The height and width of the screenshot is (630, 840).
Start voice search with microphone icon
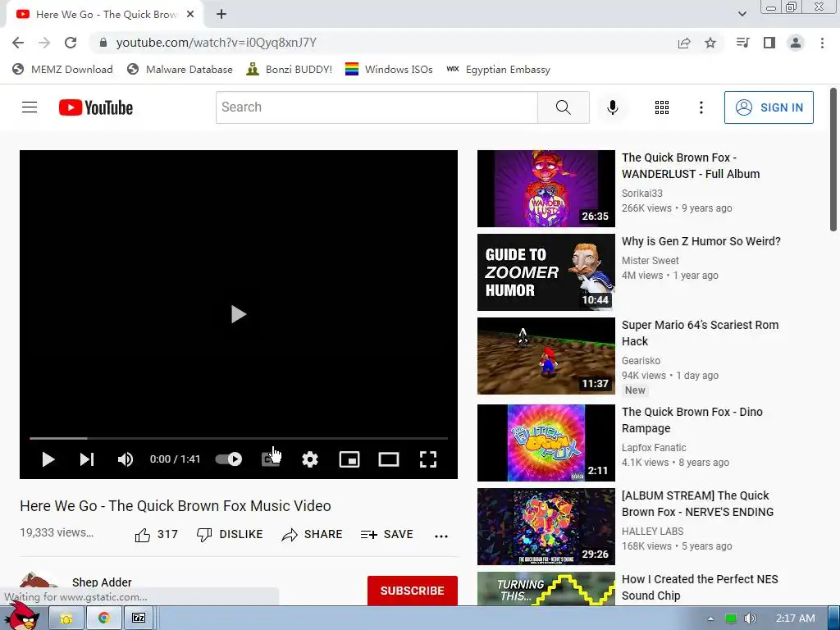point(612,107)
